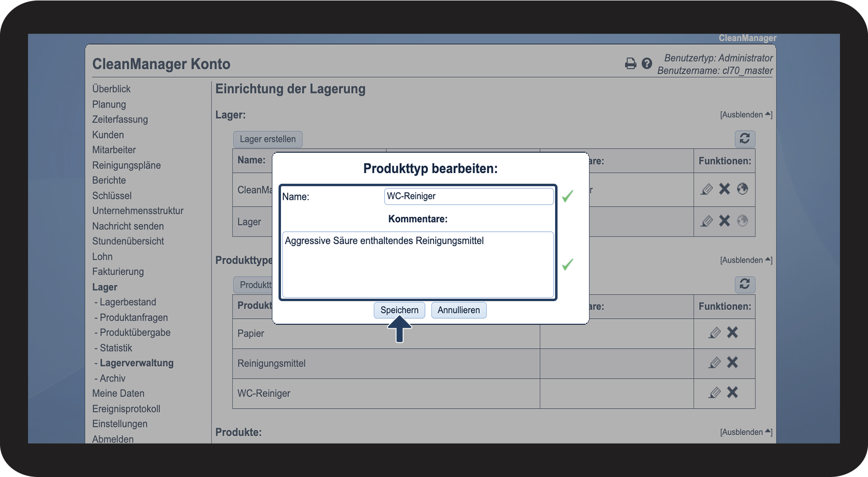This screenshot has height=477, width=868.
Task: Go to Schlüssel menu item
Action: 112,196
